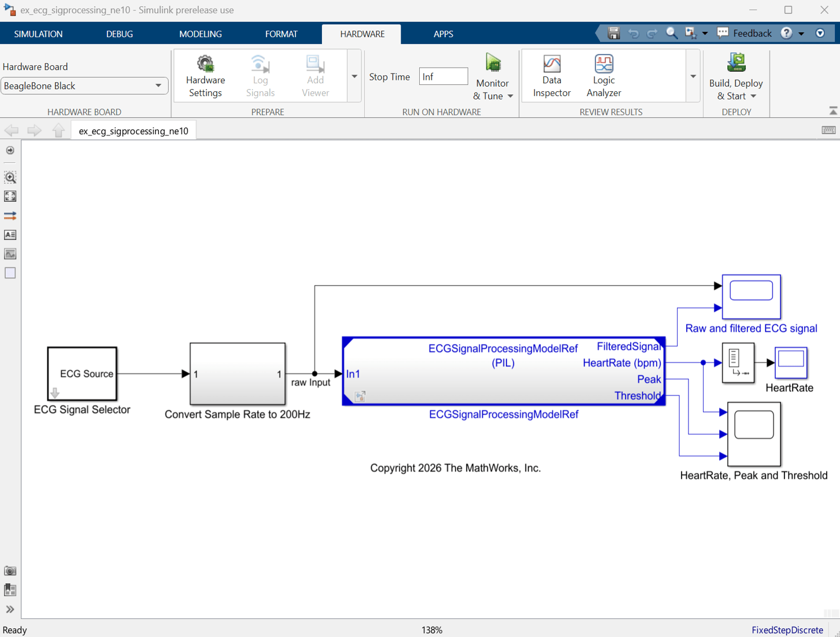Click the search magnifier in quick access toolbar
The width and height of the screenshot is (840, 637).
point(671,34)
